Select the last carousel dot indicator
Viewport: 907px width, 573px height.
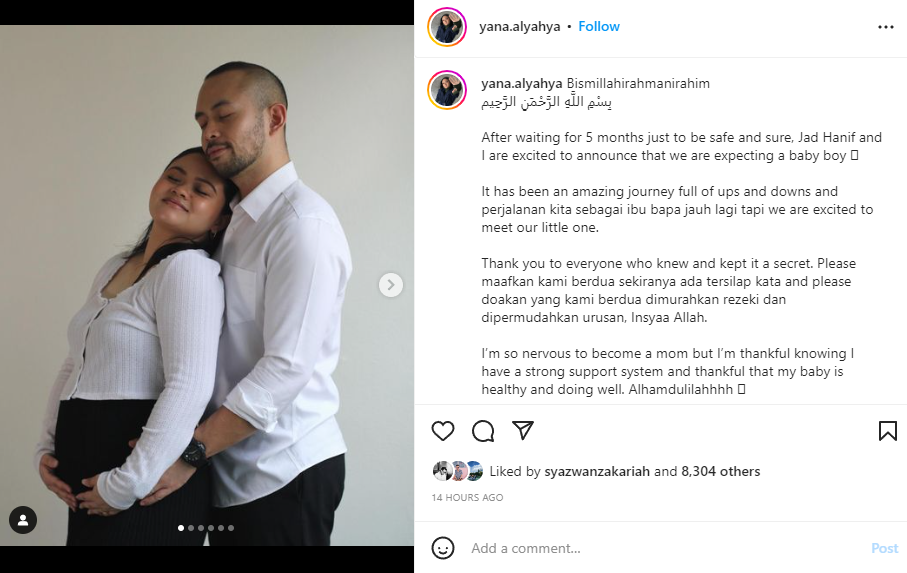(231, 528)
